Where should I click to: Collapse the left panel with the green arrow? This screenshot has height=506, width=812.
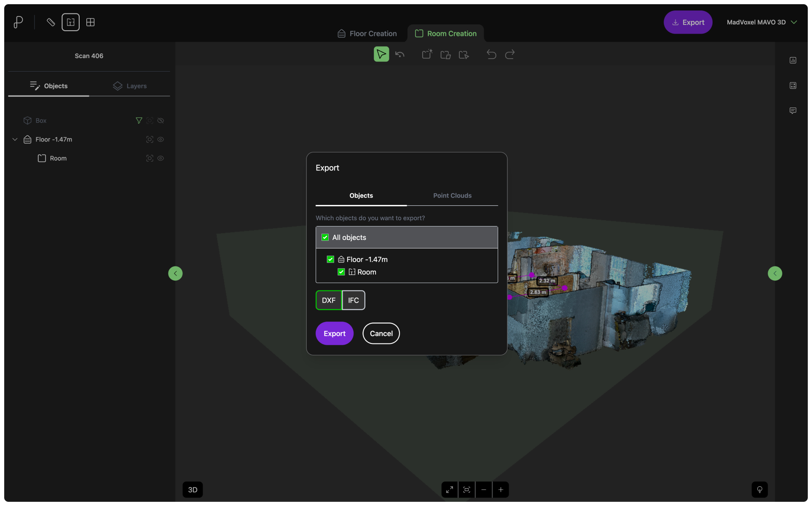(x=175, y=273)
